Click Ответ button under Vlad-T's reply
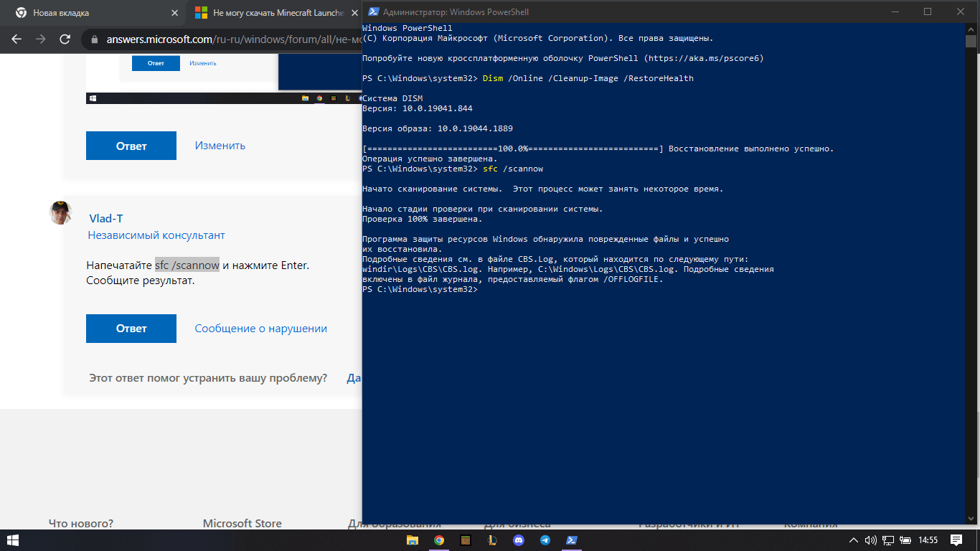Viewport: 980px width, 551px height. tap(131, 329)
